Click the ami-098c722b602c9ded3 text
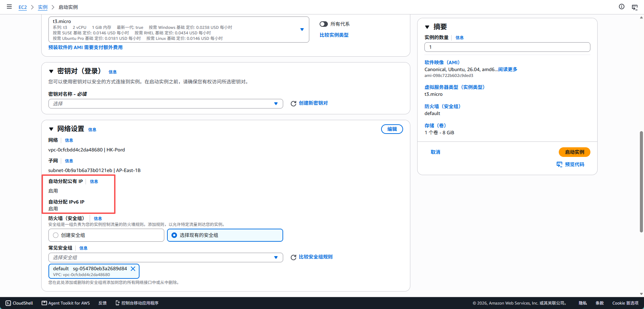 point(449,76)
